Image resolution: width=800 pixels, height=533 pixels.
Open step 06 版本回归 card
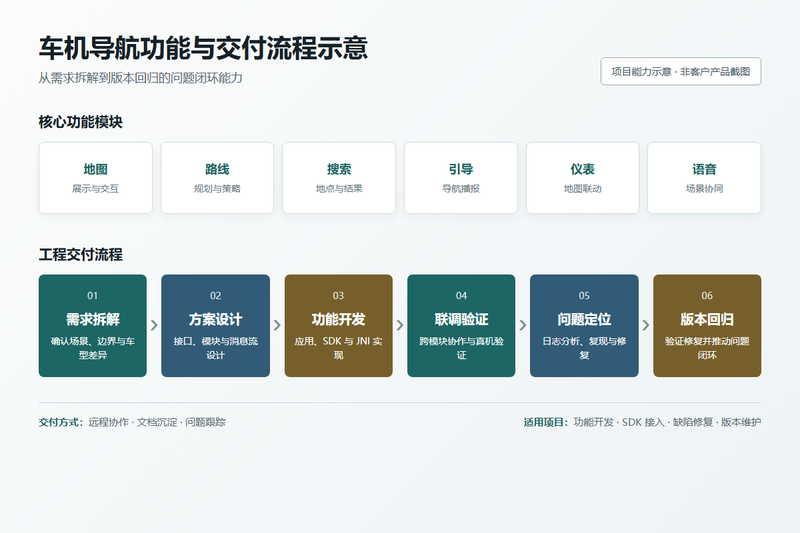[707, 326]
